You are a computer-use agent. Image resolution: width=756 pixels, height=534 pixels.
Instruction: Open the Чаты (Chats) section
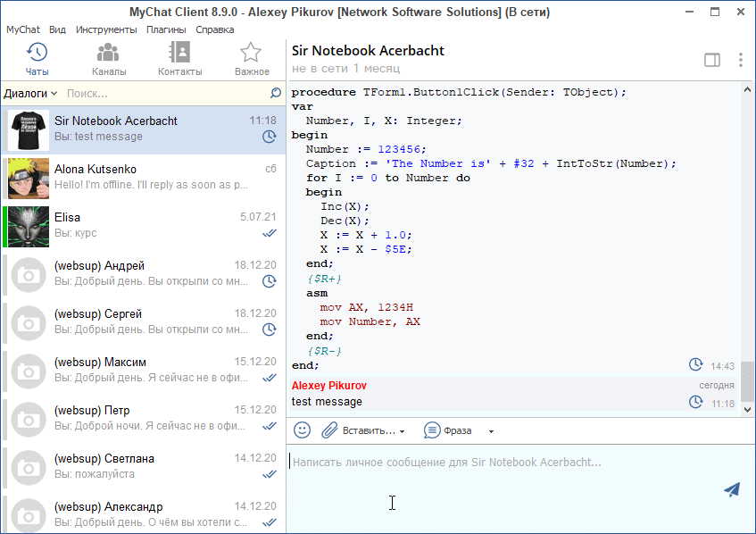pos(37,59)
